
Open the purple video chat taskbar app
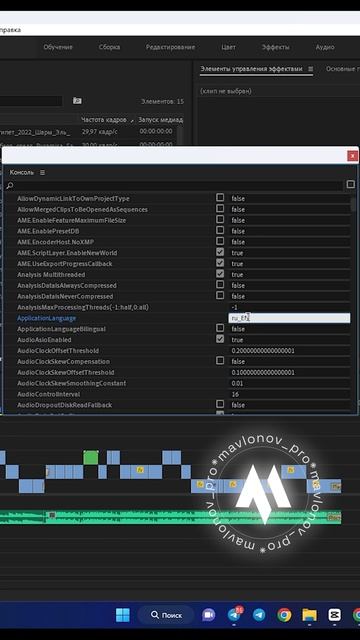point(209,615)
